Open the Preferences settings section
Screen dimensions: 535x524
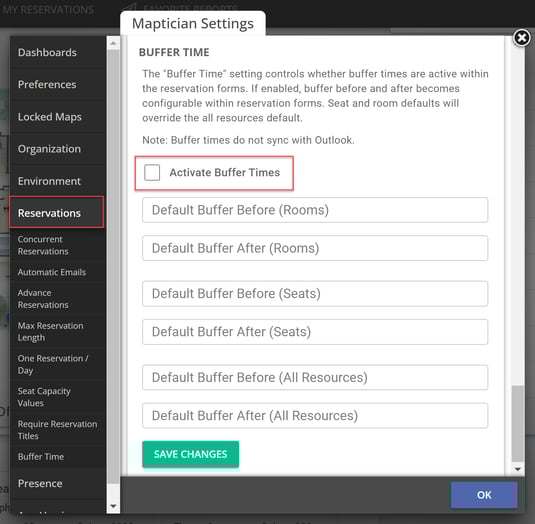tap(57, 85)
